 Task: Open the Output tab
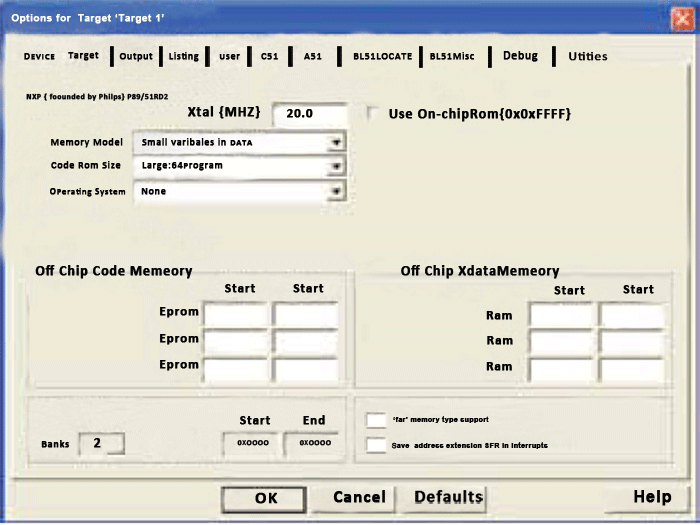point(136,56)
